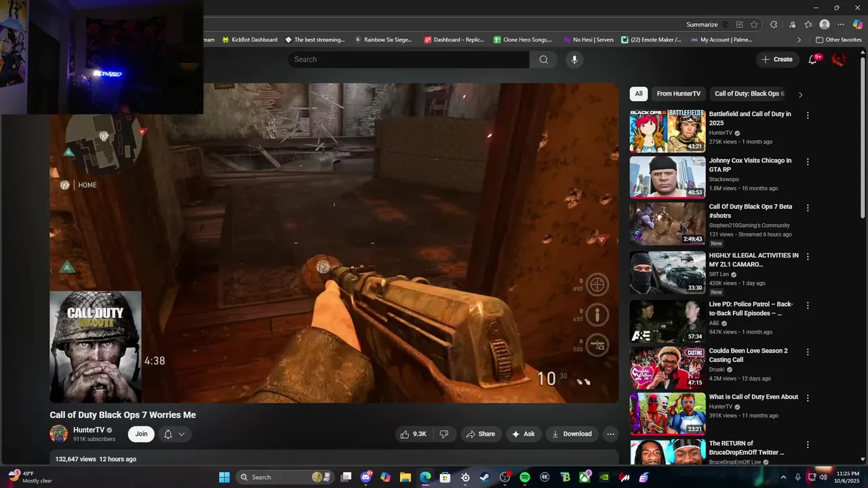The width and height of the screenshot is (868, 488).
Task: Open menu for HIGHLY ILLEGAL ACTIVITIES video
Action: 808,257
